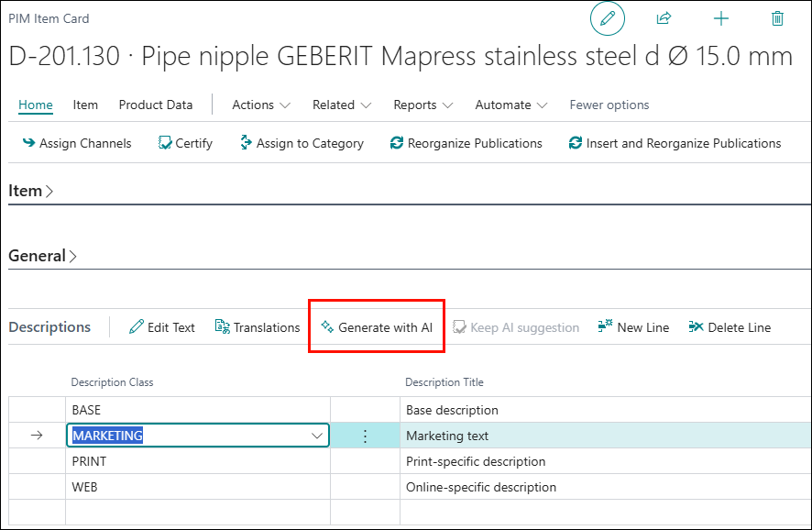Open the Related dropdown menu
The width and height of the screenshot is (812, 530).
pyautogui.click(x=342, y=105)
